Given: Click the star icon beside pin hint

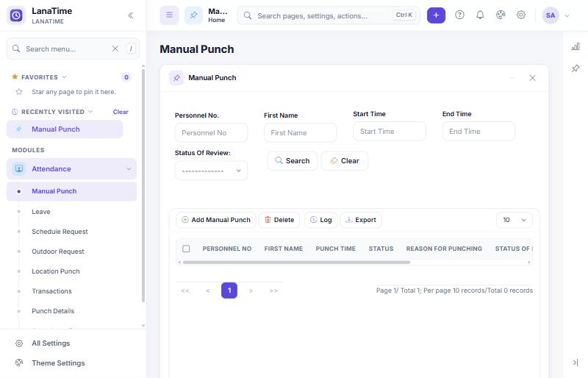Looking at the screenshot, I should pyautogui.click(x=19, y=92).
